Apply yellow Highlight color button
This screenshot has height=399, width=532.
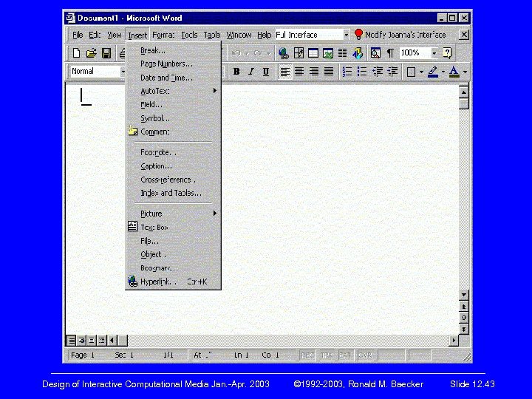click(432, 72)
